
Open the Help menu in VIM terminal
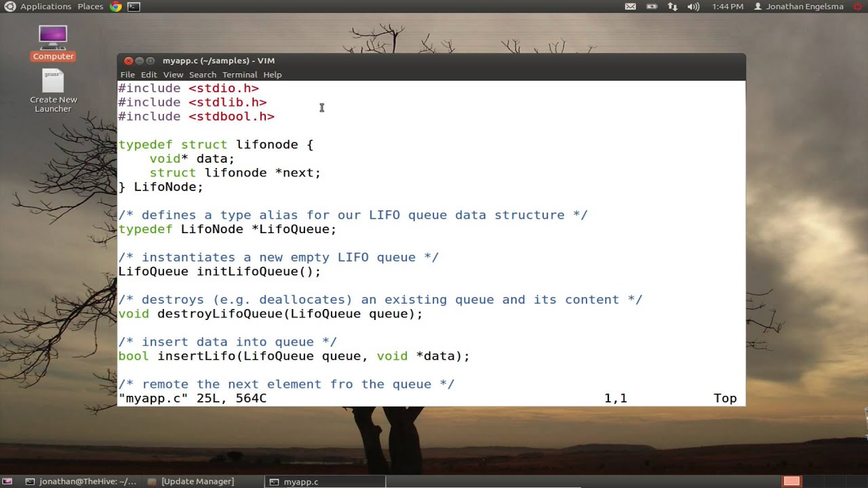272,75
